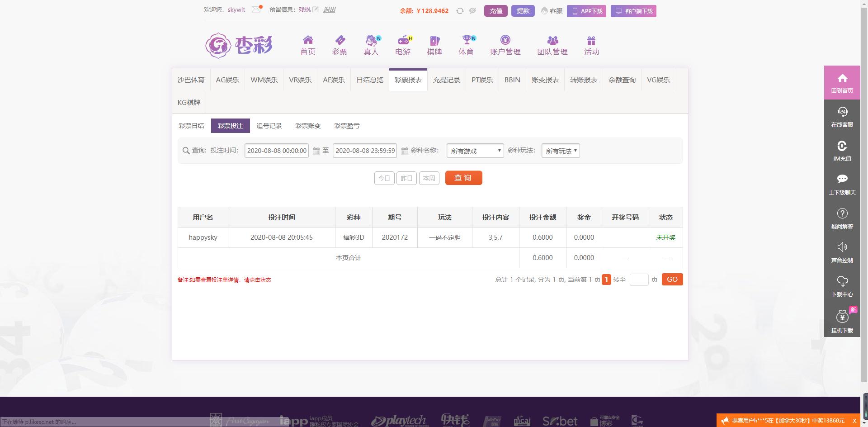
Task: Switch to the AE娱乐 tab
Action: click(334, 80)
